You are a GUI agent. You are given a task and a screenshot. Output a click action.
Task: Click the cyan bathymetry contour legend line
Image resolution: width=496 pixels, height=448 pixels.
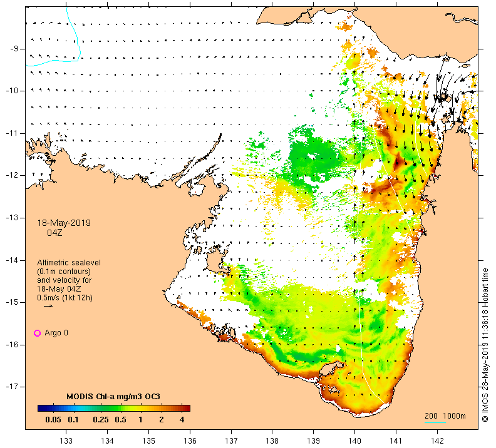coord(435,422)
